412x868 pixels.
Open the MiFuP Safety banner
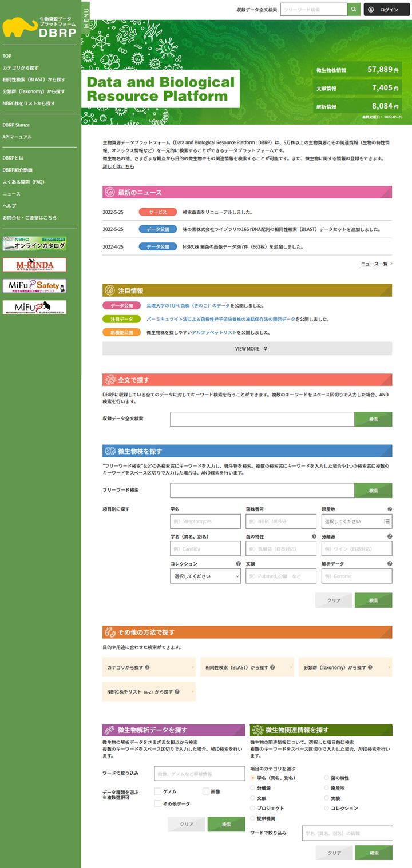tap(34, 286)
